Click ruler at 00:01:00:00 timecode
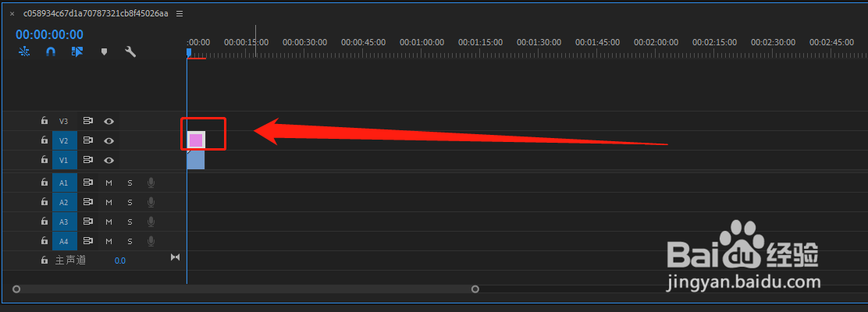 tap(422, 42)
